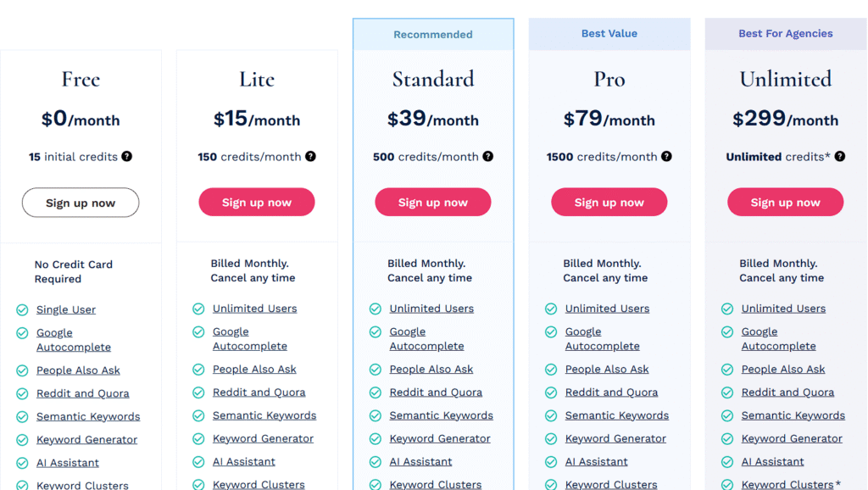868x490 pixels.
Task: Click checkmark beside Pro plan's AI Assistant
Action: click(551, 462)
